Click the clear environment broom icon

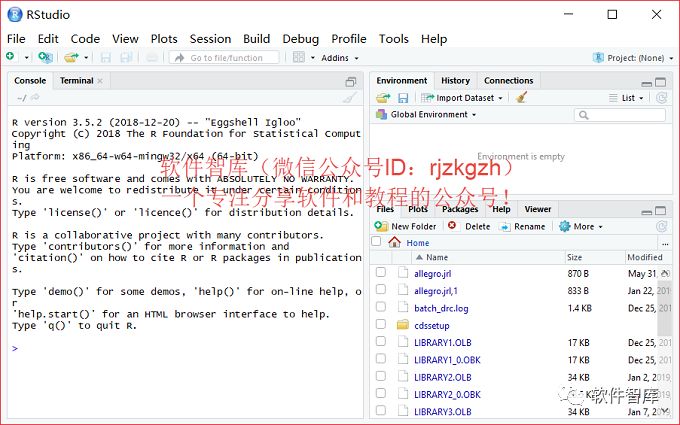pos(522,97)
